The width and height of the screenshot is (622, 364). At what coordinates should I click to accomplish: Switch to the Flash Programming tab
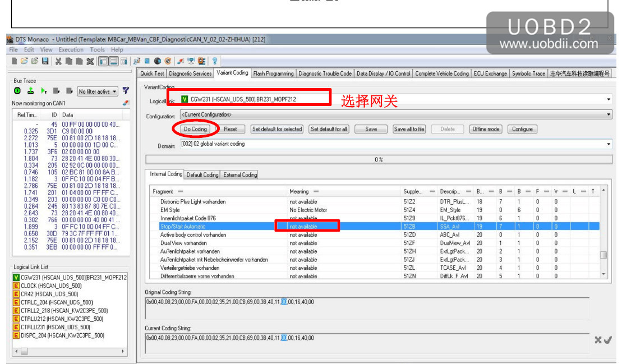coord(273,73)
